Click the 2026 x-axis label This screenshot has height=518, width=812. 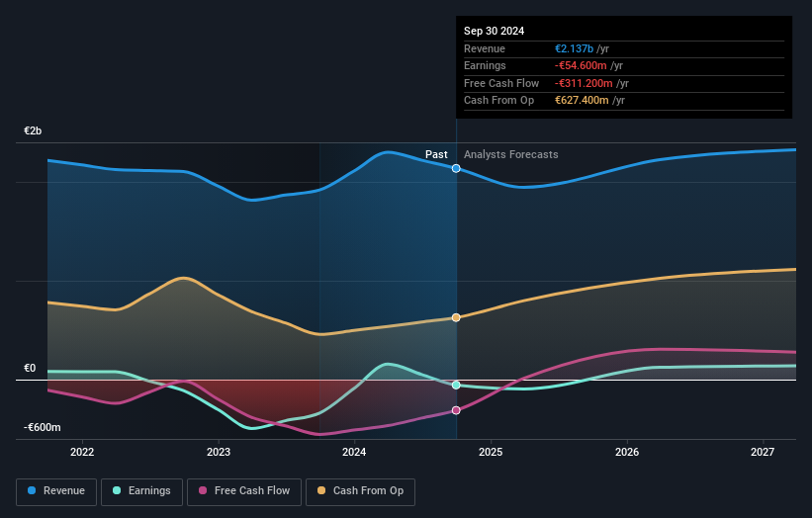(627, 453)
